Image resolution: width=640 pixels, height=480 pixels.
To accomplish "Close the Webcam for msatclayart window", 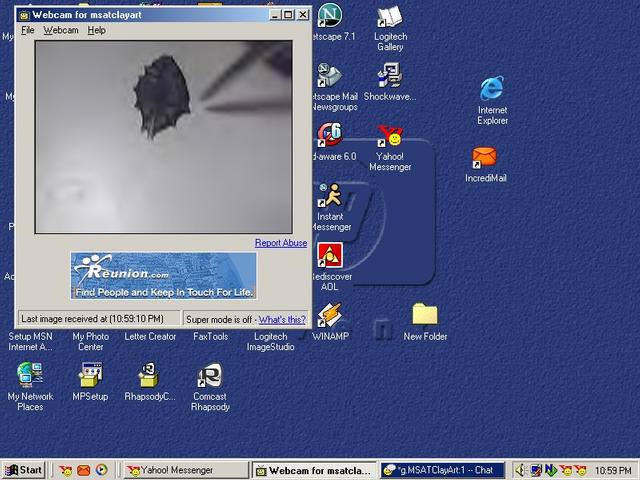I will coord(303,15).
